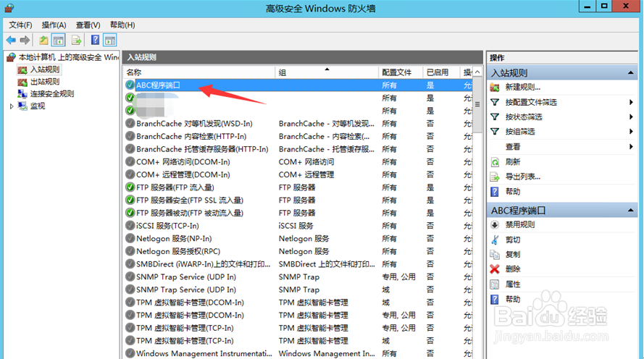Screen dimensions: 644x359
Task: Click the rule list scroll up arrow
Action: [477, 72]
